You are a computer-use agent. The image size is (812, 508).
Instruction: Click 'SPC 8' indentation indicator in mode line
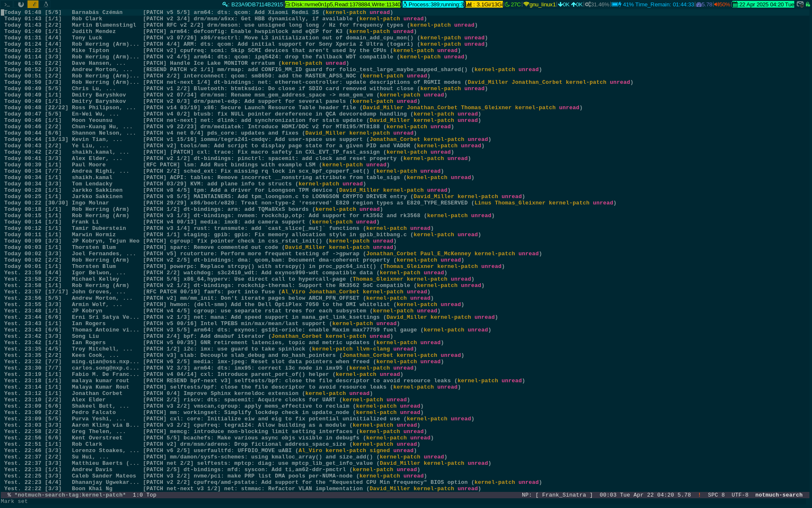coord(716,495)
